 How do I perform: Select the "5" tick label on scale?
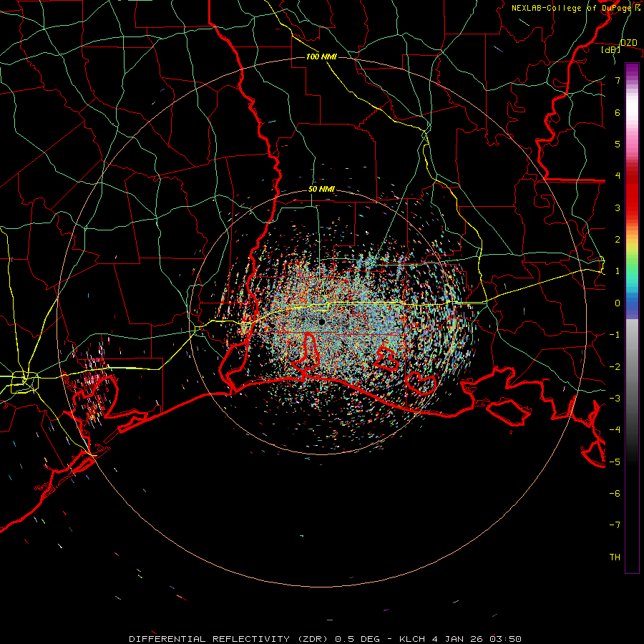click(618, 144)
